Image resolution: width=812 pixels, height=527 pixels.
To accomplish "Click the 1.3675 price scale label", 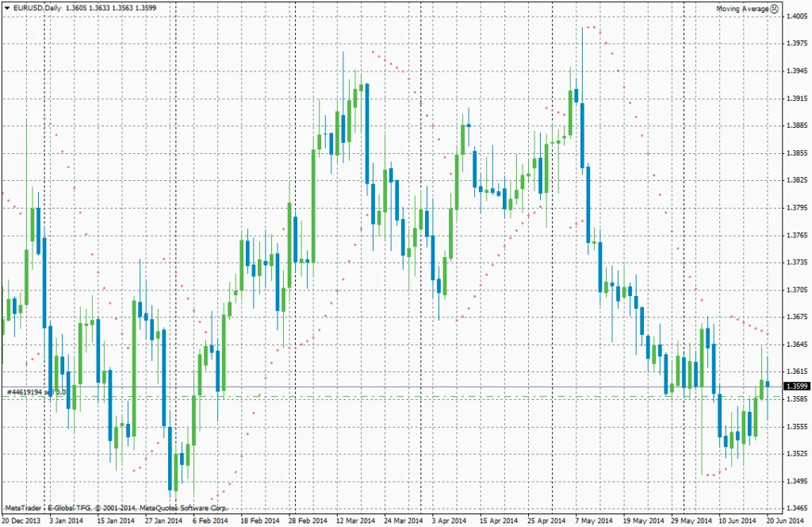I will [797, 317].
